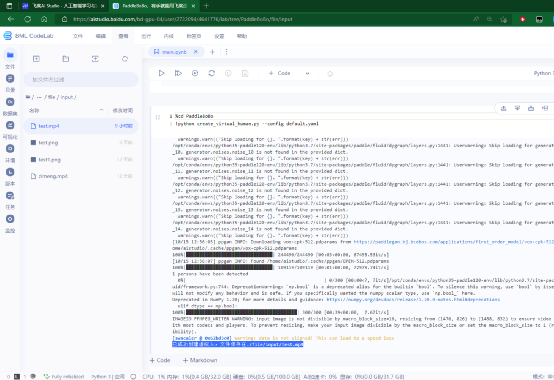Screen dimensions: 554x380
Task: Click the new file icon in file browser
Action: click(x=36, y=59)
